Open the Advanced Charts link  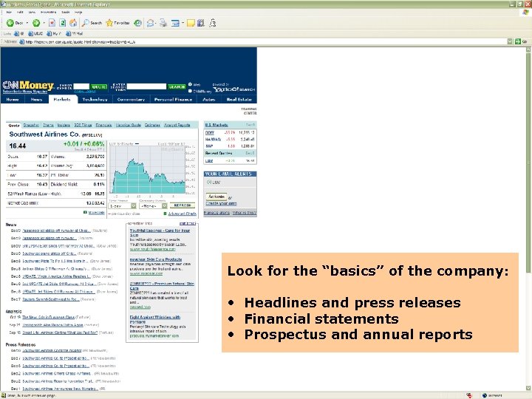coord(183,214)
